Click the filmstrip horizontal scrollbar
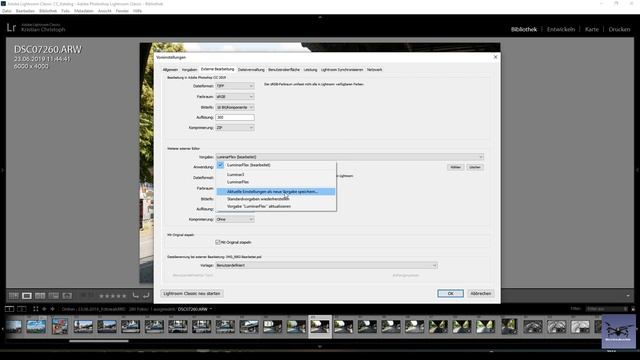The width and height of the screenshot is (640, 360). 99,341
